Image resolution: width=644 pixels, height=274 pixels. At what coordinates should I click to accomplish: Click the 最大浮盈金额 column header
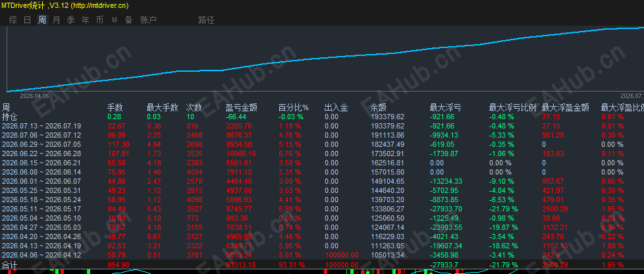pos(566,107)
